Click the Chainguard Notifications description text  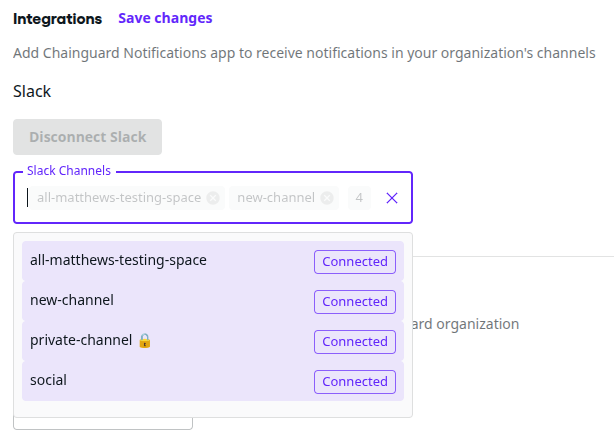[x=304, y=53]
